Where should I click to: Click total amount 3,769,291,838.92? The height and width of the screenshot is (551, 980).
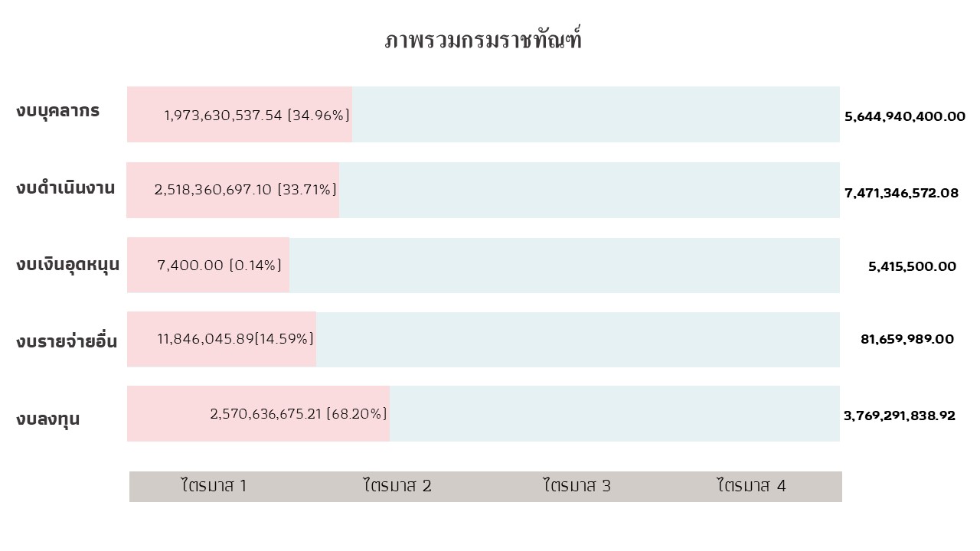(900, 416)
